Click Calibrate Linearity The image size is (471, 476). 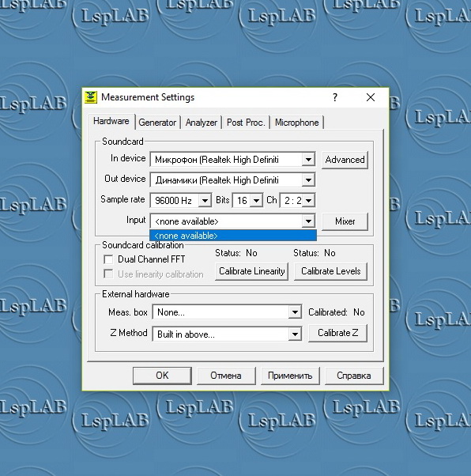tap(251, 271)
